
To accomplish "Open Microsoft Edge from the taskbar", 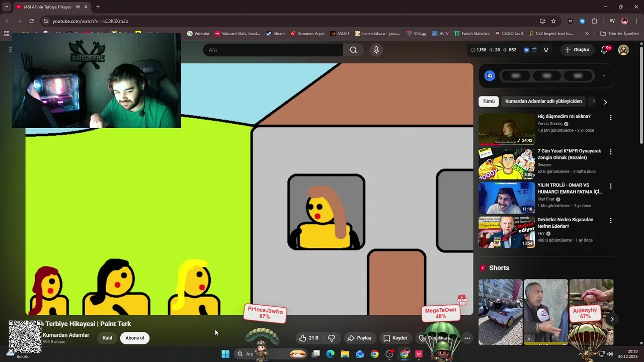I will (x=331, y=354).
